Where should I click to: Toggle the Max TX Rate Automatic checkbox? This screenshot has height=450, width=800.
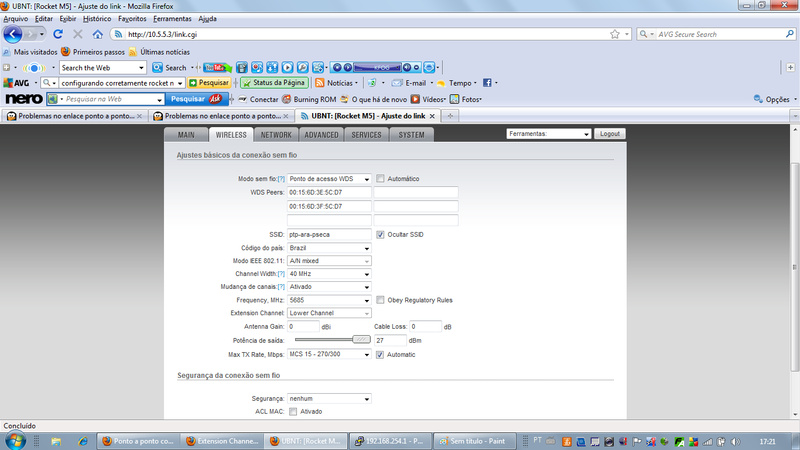(x=380, y=354)
